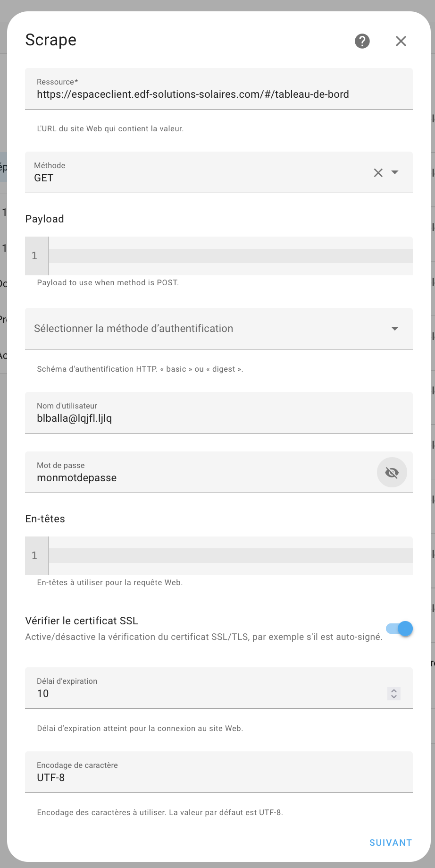This screenshot has height=868, width=435.
Task: Focus the Ressource URL field
Action: (219, 89)
